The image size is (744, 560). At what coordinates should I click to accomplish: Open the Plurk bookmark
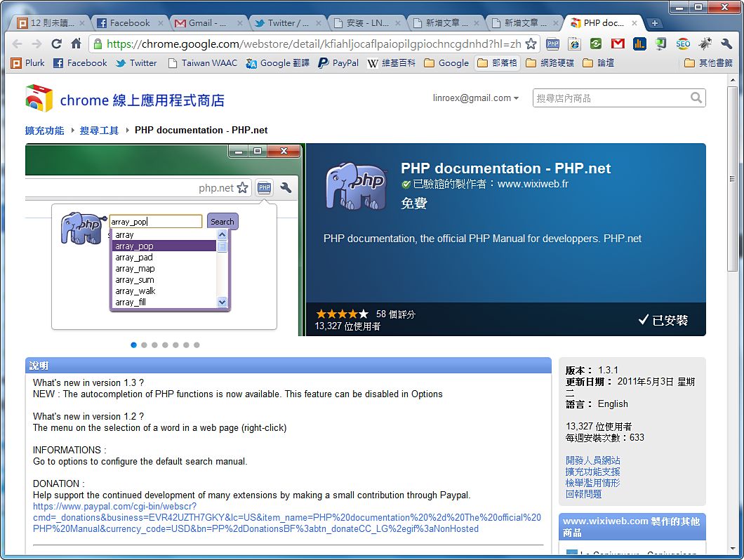27,62
